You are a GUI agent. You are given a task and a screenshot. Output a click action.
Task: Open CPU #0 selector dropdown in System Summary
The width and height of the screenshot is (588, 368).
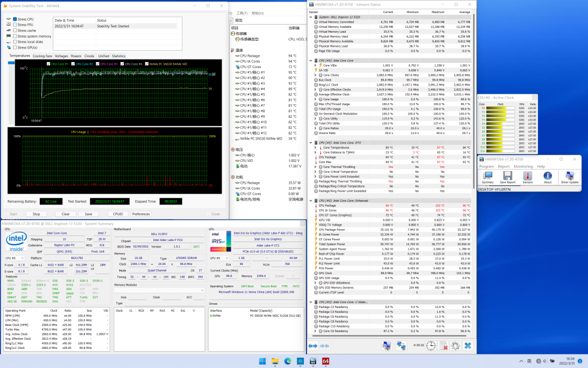click(15, 258)
